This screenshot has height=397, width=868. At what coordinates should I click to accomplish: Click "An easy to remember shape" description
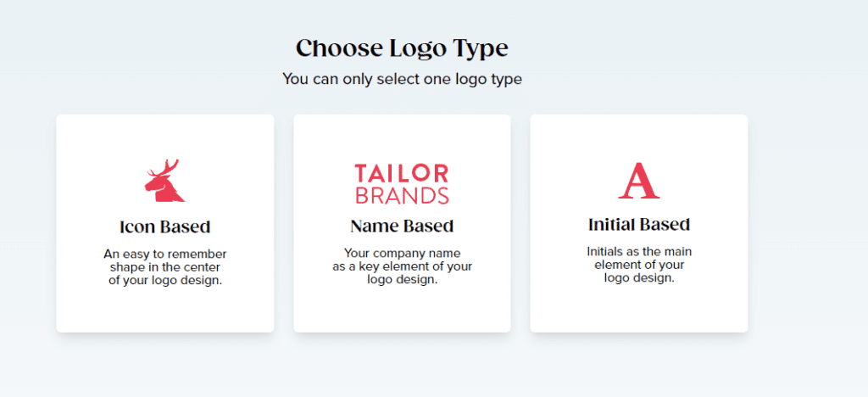(165, 267)
